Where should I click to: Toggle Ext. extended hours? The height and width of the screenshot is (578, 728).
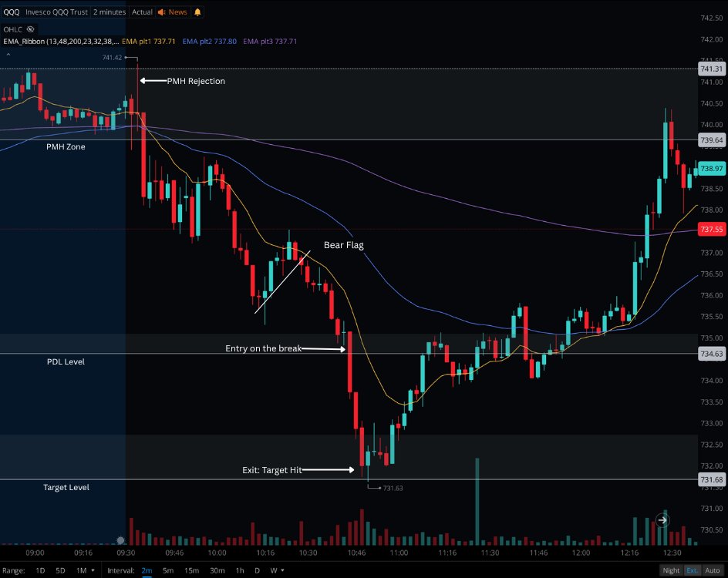click(692, 570)
